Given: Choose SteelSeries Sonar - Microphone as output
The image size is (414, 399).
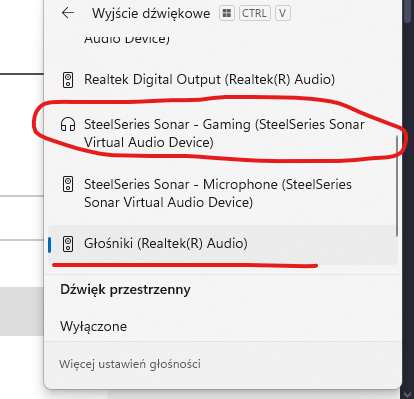Looking at the screenshot, I should (x=223, y=193).
